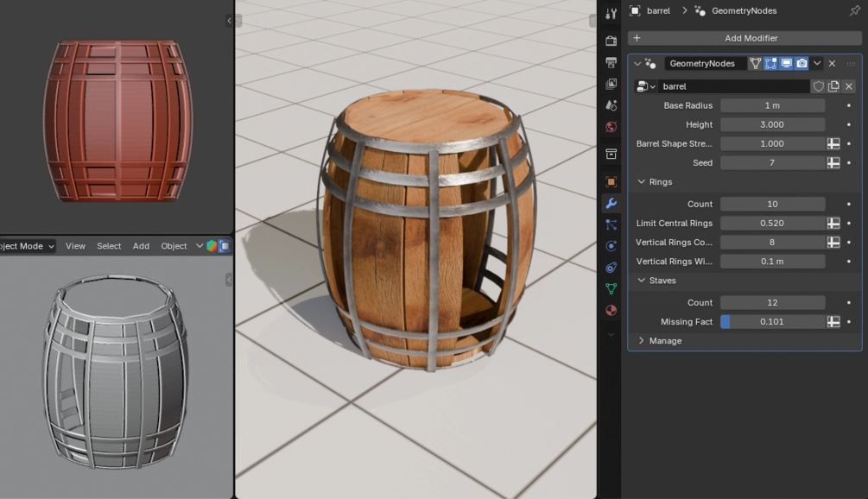Open the Scene properties tab
This screenshot has width=868, height=499.
(x=611, y=104)
